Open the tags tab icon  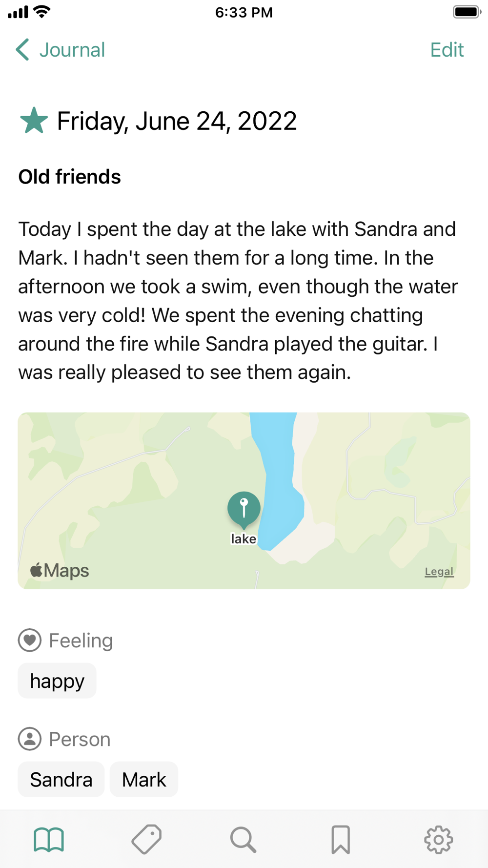tap(146, 840)
